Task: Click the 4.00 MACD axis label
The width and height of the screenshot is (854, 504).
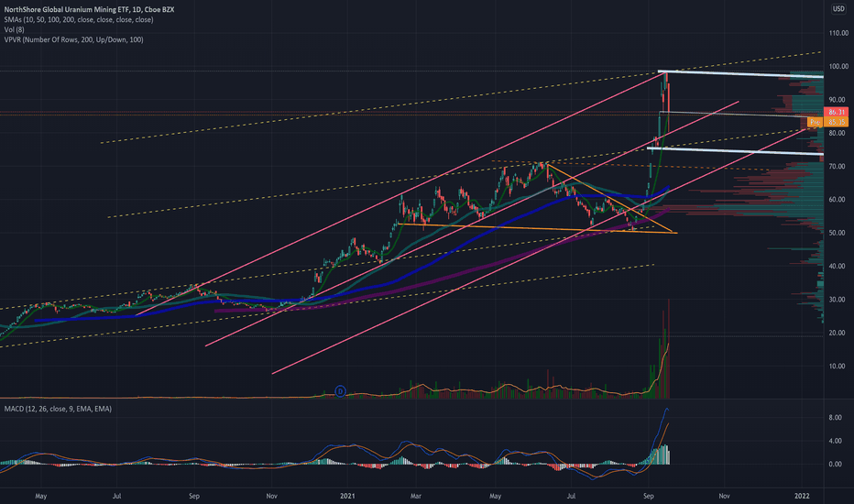Action: (x=836, y=441)
